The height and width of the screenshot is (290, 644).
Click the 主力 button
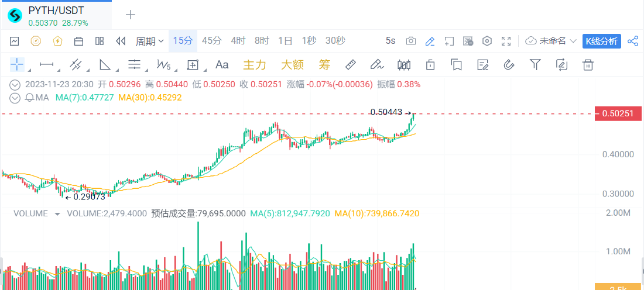[x=255, y=64]
